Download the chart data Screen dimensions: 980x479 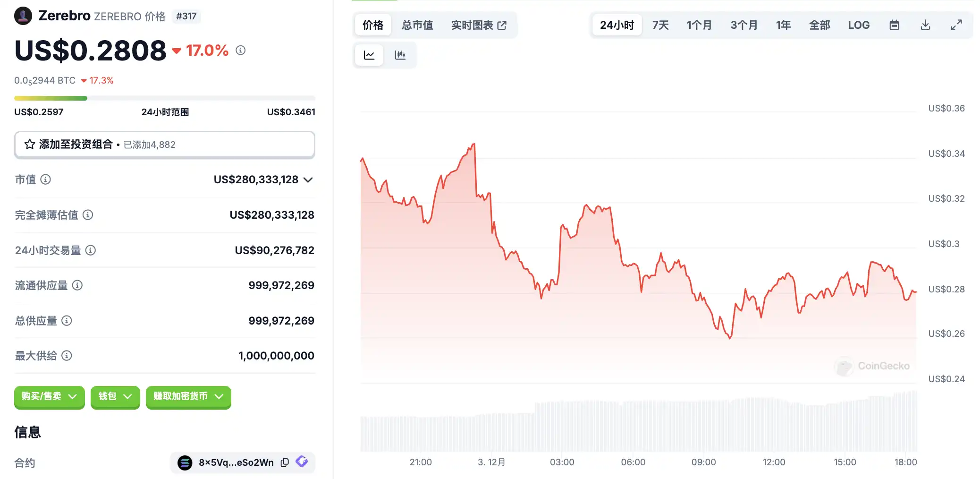click(925, 25)
